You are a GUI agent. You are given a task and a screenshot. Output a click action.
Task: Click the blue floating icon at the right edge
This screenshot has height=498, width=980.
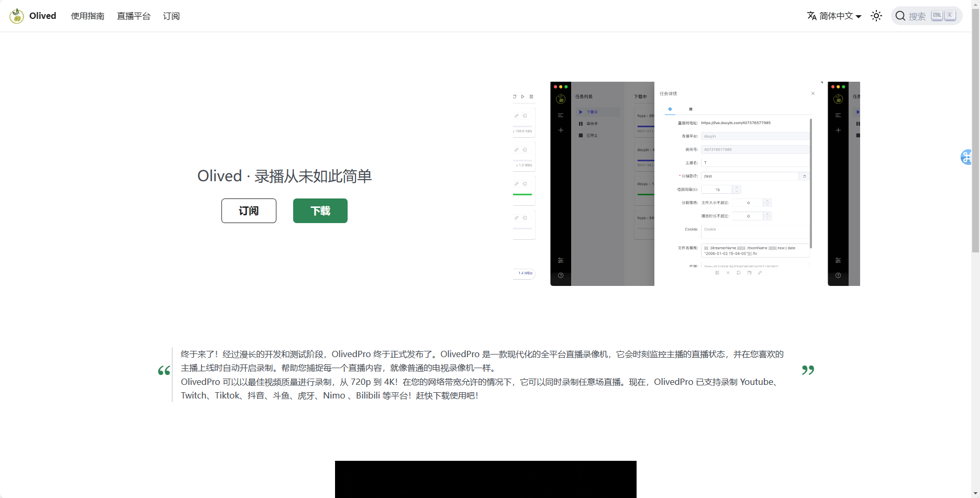tap(966, 157)
